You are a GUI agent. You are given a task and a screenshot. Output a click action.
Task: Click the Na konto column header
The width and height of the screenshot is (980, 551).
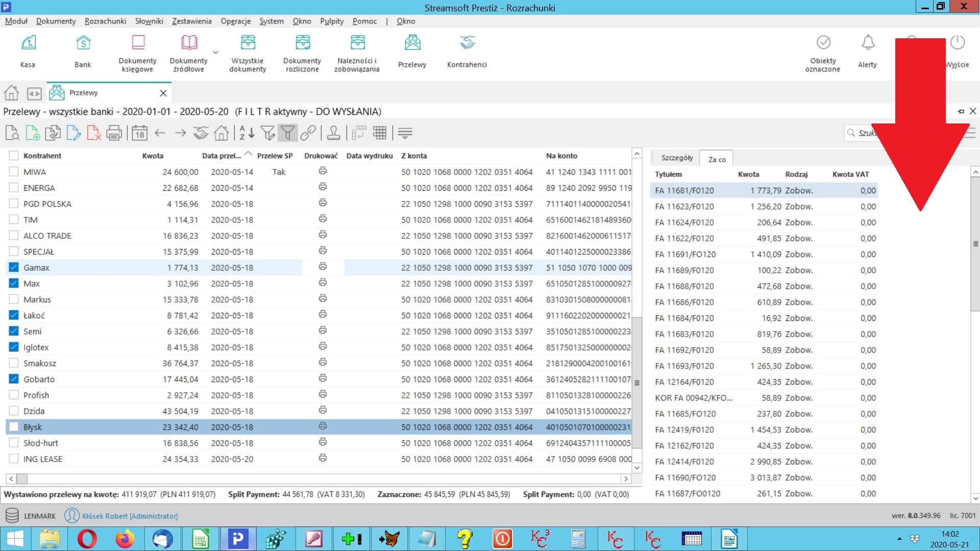point(561,156)
